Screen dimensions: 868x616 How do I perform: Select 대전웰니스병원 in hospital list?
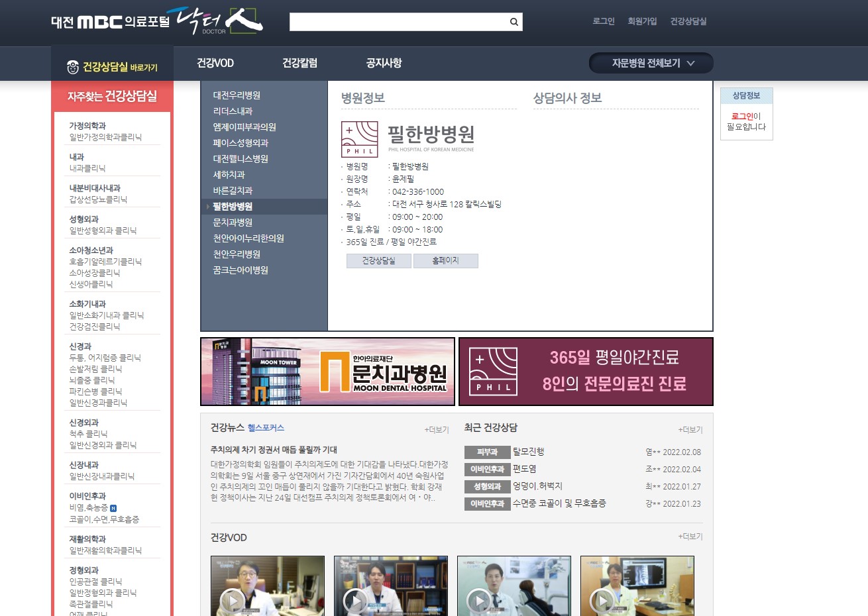(x=241, y=159)
